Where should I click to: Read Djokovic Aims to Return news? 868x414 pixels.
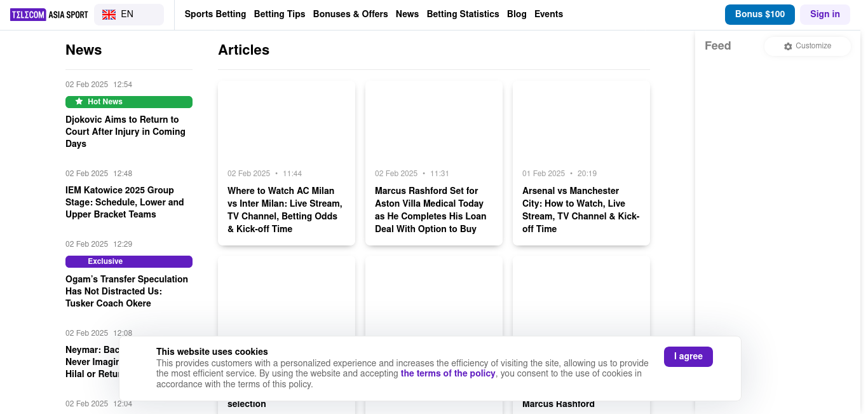pos(126,132)
